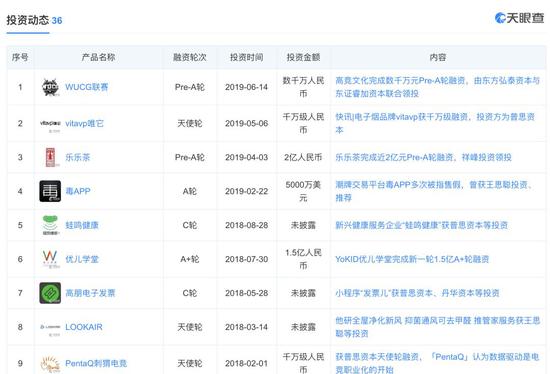Open the 小程序发票儿获普思资本 news link

417,293
